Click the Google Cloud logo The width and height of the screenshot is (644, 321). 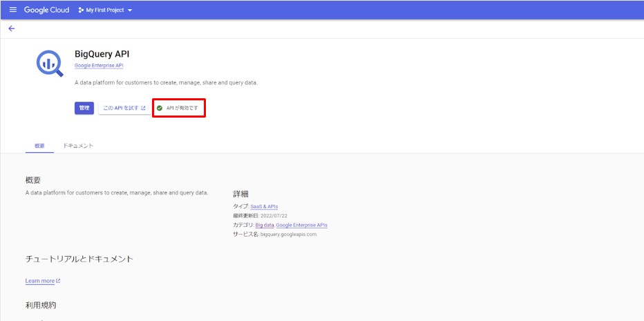[x=46, y=10]
